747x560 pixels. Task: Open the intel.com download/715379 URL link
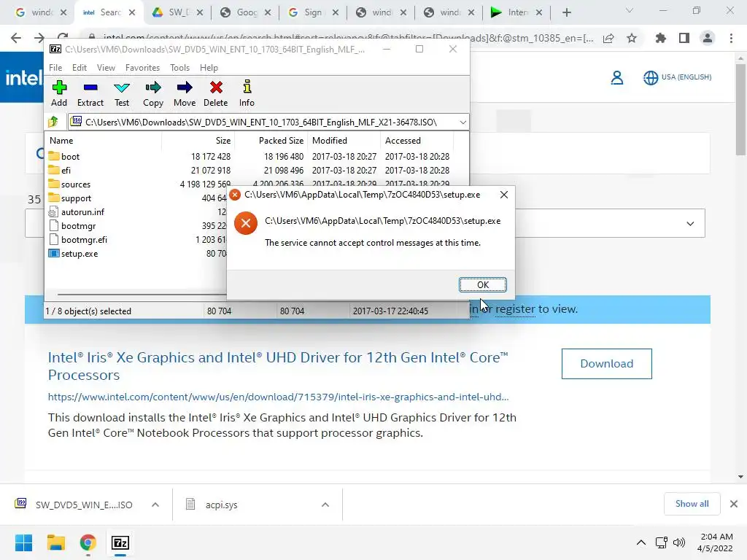(278, 397)
